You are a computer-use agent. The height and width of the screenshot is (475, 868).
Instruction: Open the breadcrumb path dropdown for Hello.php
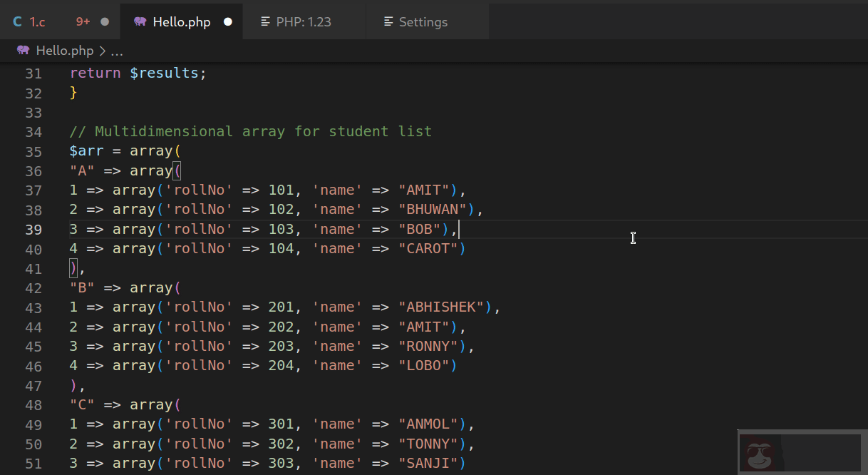(64, 51)
